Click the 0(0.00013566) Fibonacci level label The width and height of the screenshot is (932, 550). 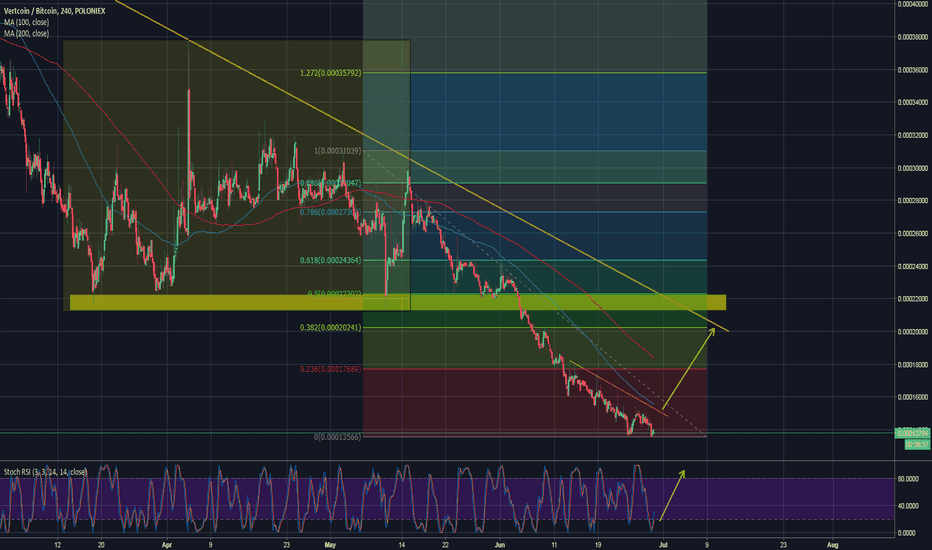tap(338, 437)
